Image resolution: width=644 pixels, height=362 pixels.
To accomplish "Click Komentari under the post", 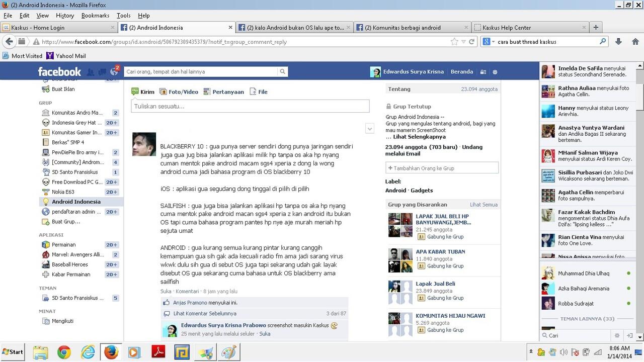I will (187, 291).
